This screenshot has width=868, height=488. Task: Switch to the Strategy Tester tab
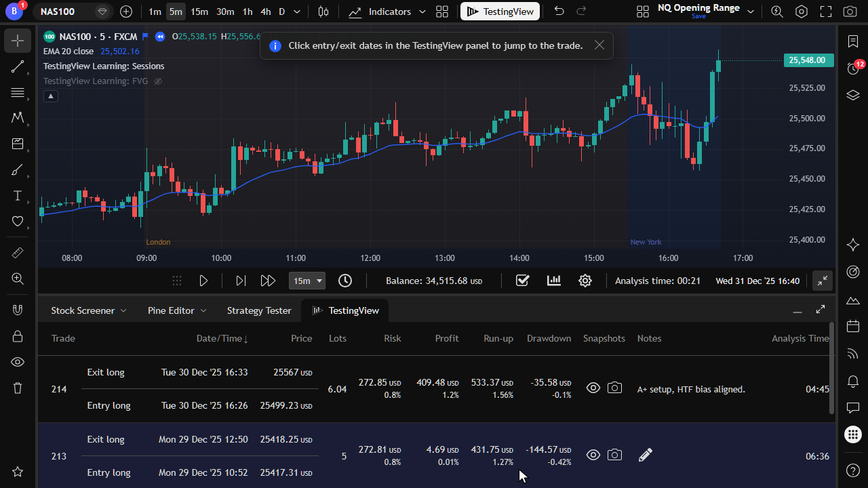(259, 310)
